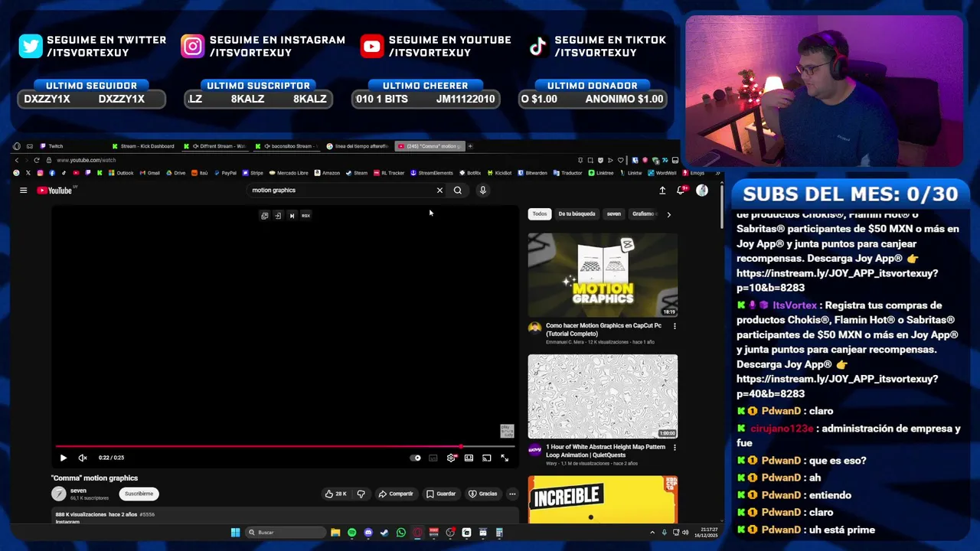Switch to theater mode
The image size is (980, 551).
tap(469, 458)
